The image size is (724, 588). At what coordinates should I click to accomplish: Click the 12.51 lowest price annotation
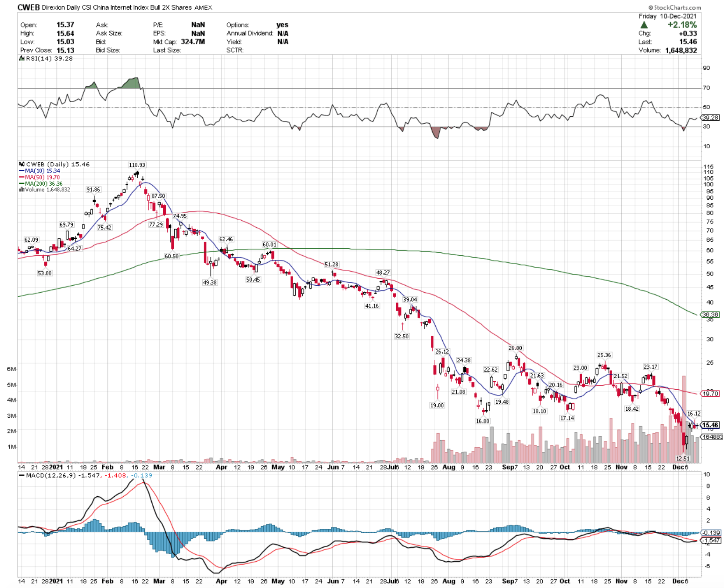tap(683, 458)
